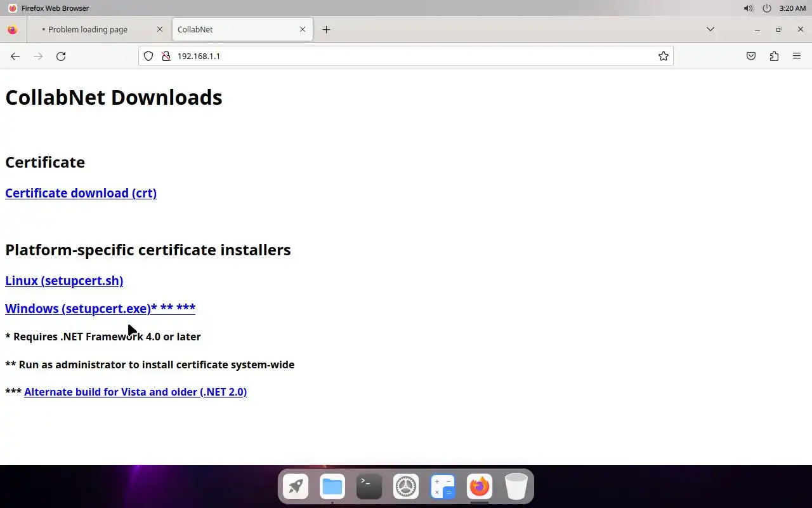The width and height of the screenshot is (812, 508).
Task: Bookmark this page with the star
Action: [664, 56]
